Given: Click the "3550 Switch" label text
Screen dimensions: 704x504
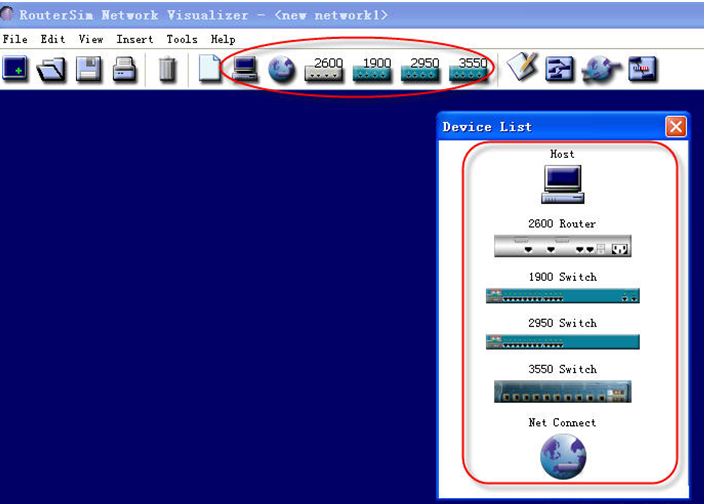Looking at the screenshot, I should coord(563,369).
